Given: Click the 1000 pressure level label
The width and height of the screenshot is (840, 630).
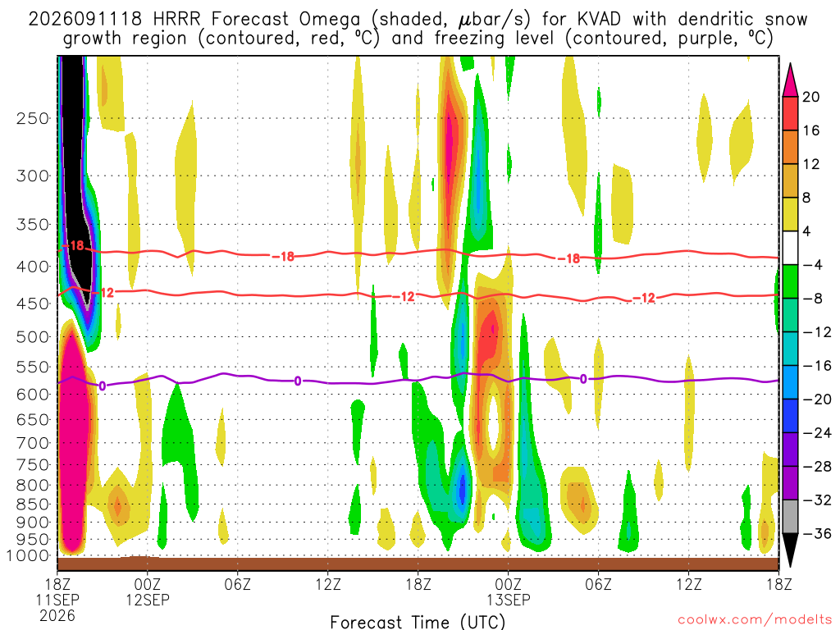Looking at the screenshot, I should [29, 556].
